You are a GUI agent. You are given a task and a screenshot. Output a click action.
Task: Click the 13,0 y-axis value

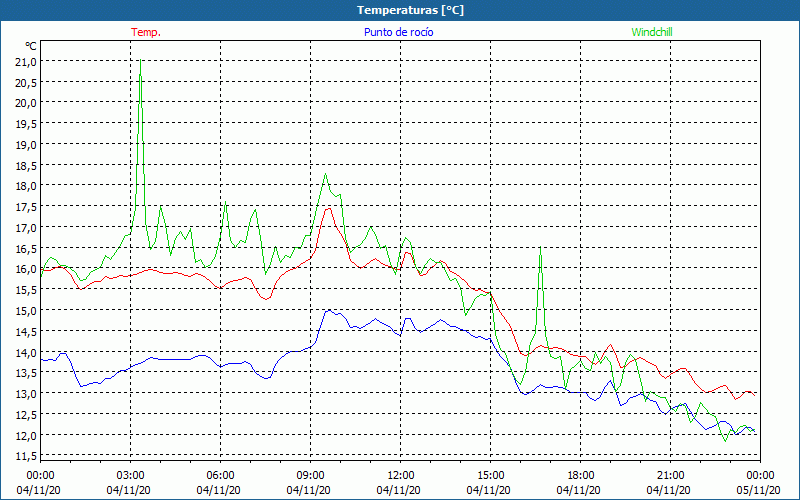point(26,393)
